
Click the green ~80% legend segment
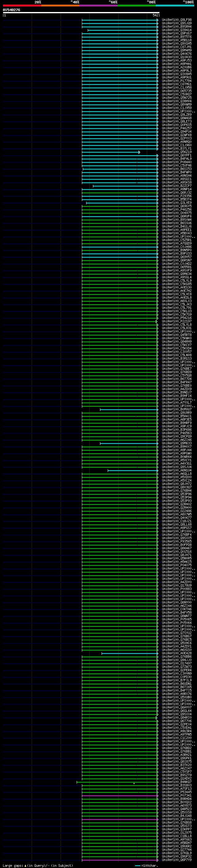coord(137,6)
